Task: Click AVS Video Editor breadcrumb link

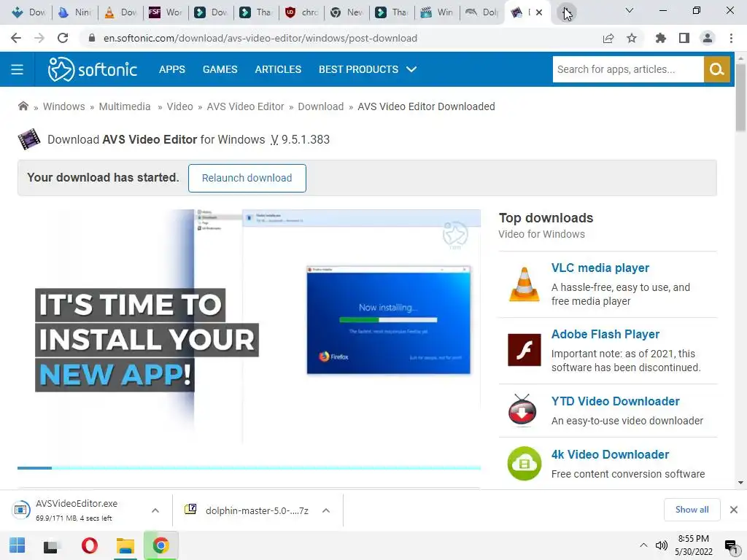Action: [x=245, y=106]
